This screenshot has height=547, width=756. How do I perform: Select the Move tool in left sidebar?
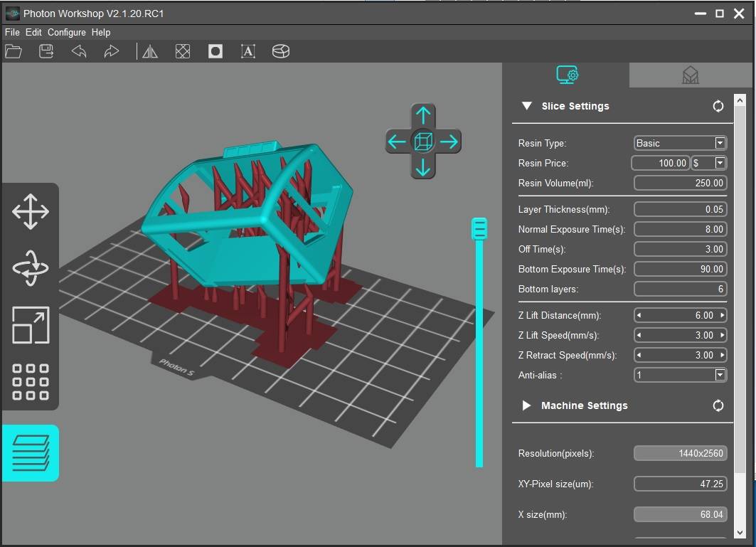tap(31, 212)
